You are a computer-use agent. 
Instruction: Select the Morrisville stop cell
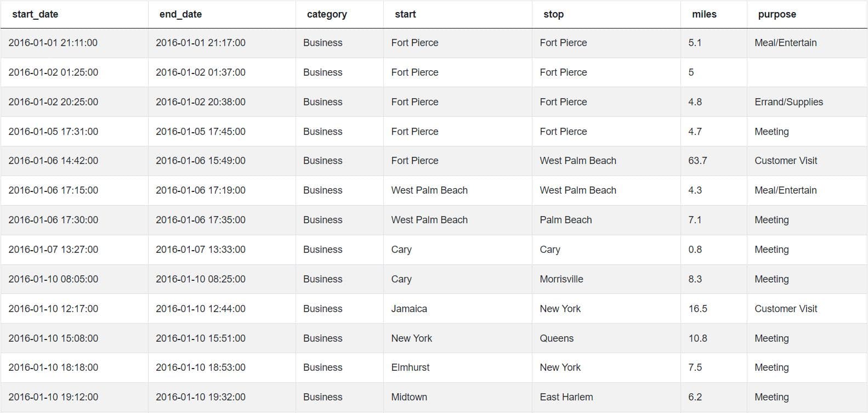pyautogui.click(x=561, y=279)
